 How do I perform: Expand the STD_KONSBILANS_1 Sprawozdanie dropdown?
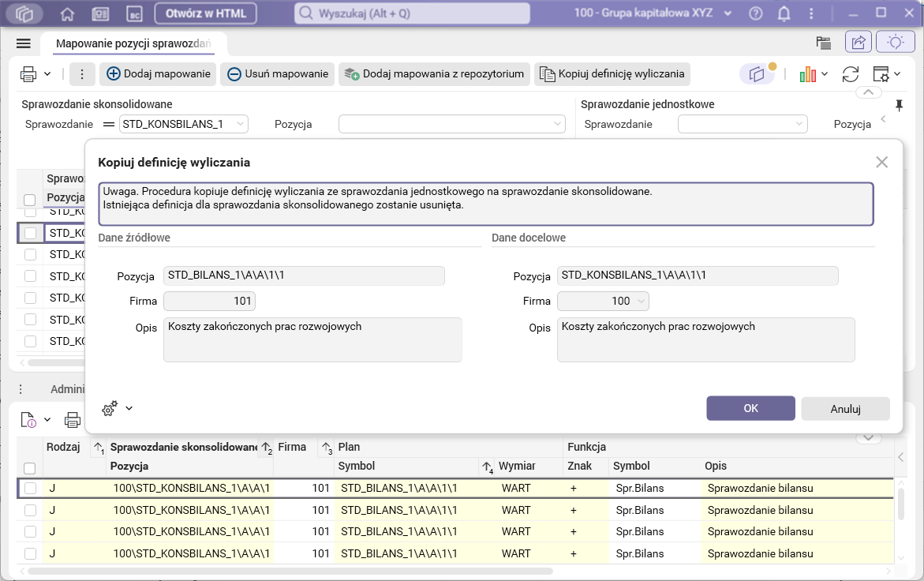(240, 124)
